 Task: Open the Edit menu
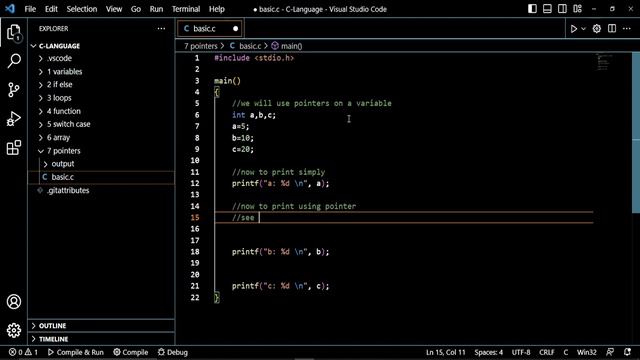point(51,9)
